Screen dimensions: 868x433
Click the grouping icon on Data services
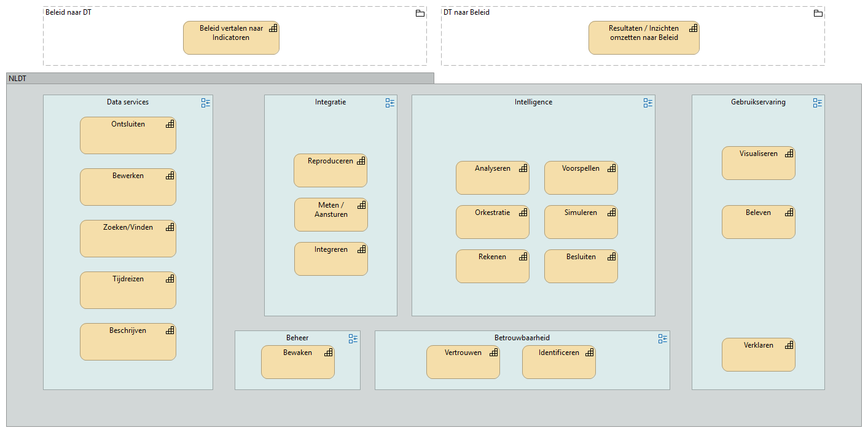pos(206,103)
